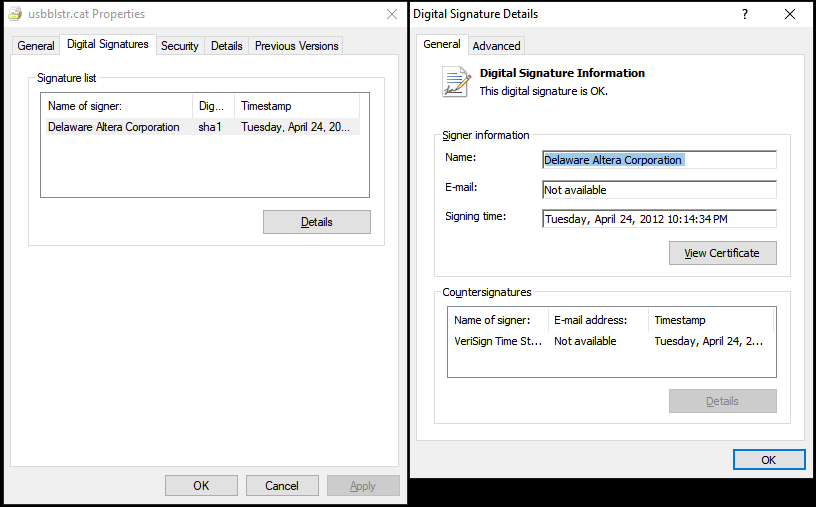This screenshot has height=507, width=816.
Task: Select Delaware Altera Corporation in Signature list
Action: 113,127
